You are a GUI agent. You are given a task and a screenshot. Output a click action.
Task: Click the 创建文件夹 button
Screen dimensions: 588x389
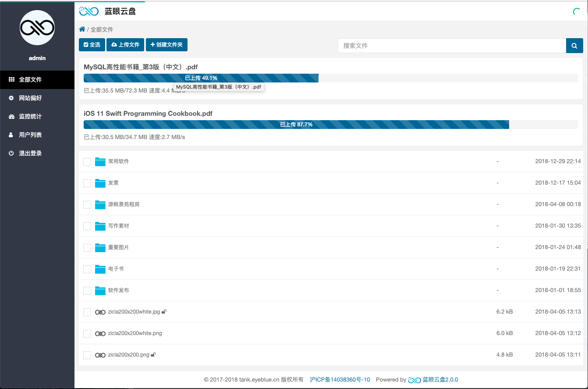166,45
